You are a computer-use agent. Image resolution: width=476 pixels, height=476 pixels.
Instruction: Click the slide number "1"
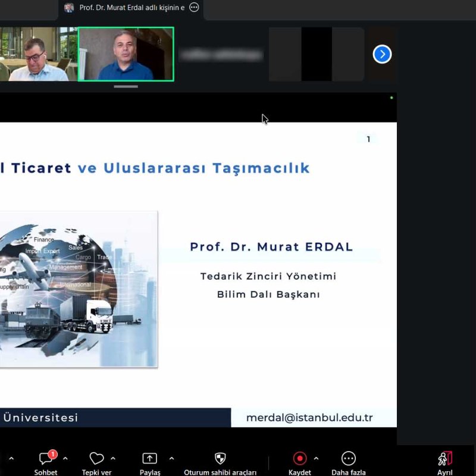[368, 139]
